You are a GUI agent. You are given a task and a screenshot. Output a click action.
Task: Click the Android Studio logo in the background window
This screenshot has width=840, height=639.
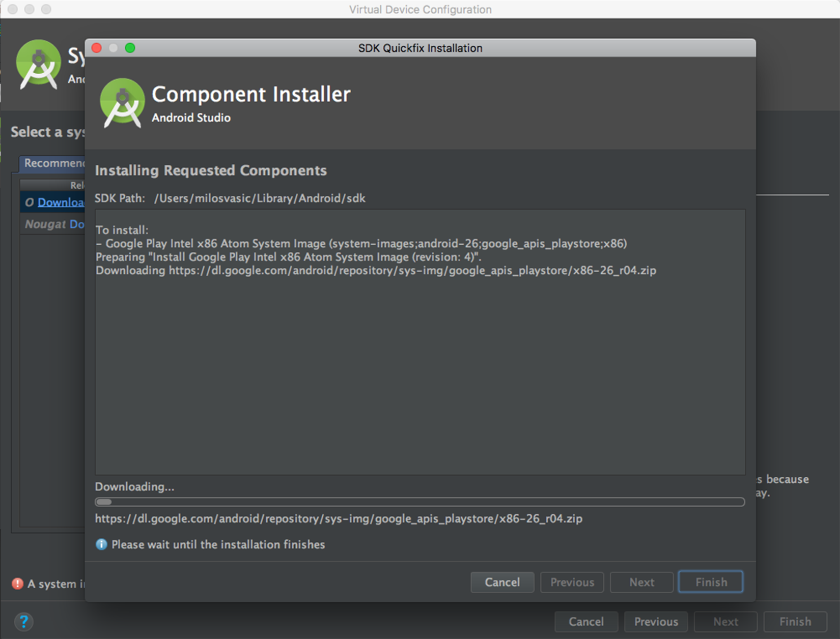click(x=38, y=65)
